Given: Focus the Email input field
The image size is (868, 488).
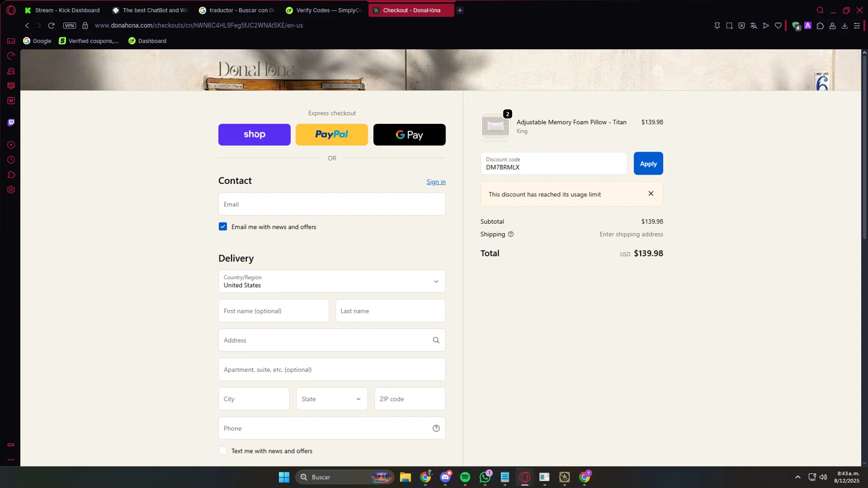Looking at the screenshot, I should [332, 204].
